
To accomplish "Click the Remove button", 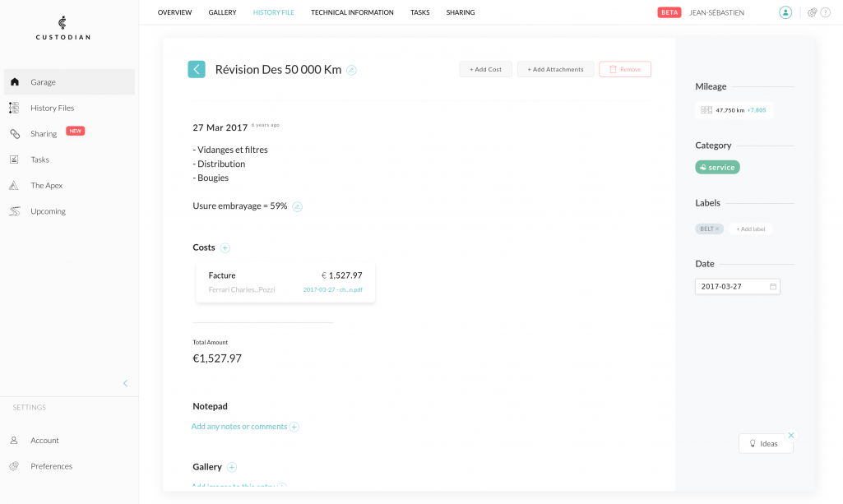I will (625, 69).
